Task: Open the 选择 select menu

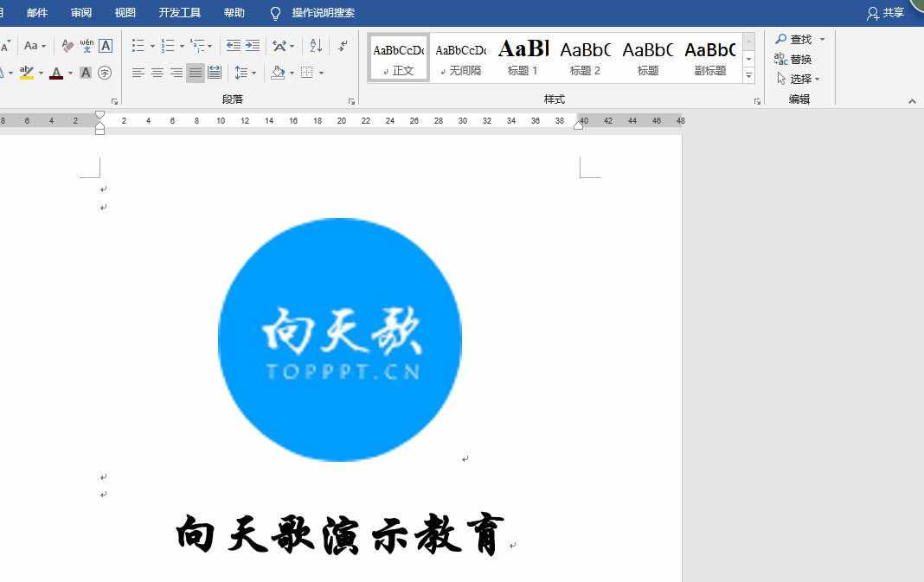Action: pyautogui.click(x=799, y=79)
